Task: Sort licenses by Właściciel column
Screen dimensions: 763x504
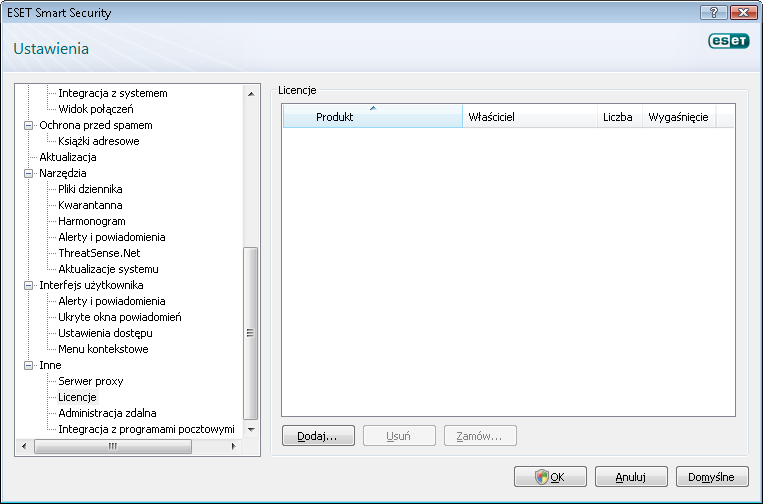Action: [x=530, y=117]
